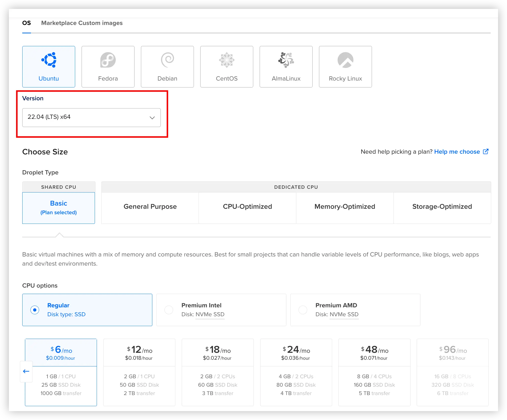Click the 2 TB transfer text
The image size is (507, 420).
click(x=139, y=393)
